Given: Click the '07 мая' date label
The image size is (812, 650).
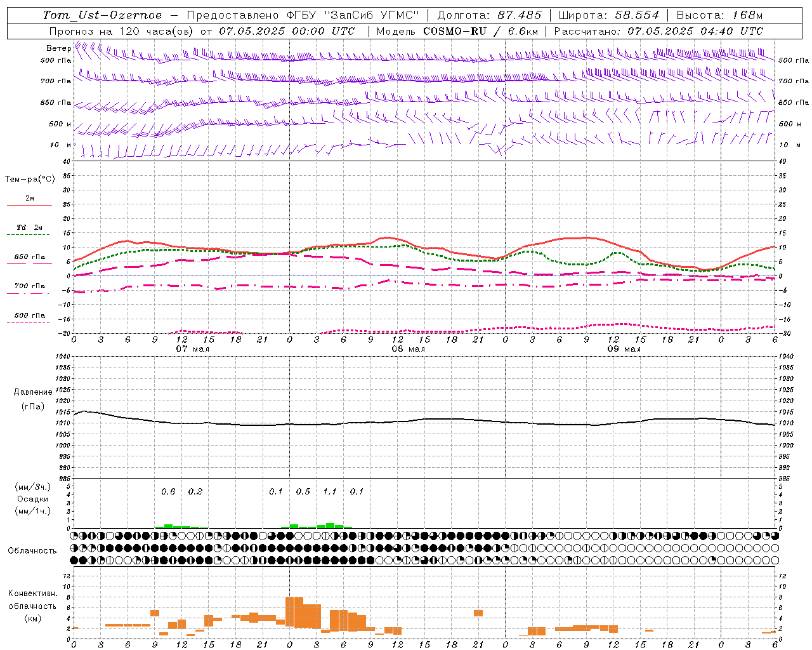Looking at the screenshot, I should click(x=193, y=349).
